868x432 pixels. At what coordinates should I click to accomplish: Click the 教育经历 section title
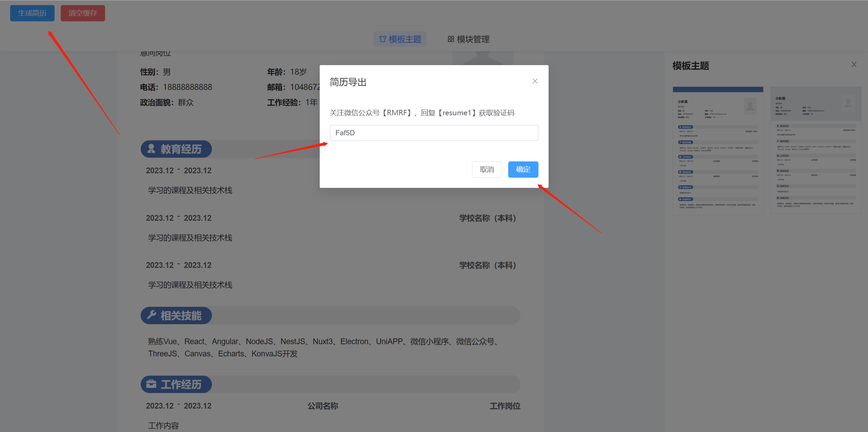point(181,149)
